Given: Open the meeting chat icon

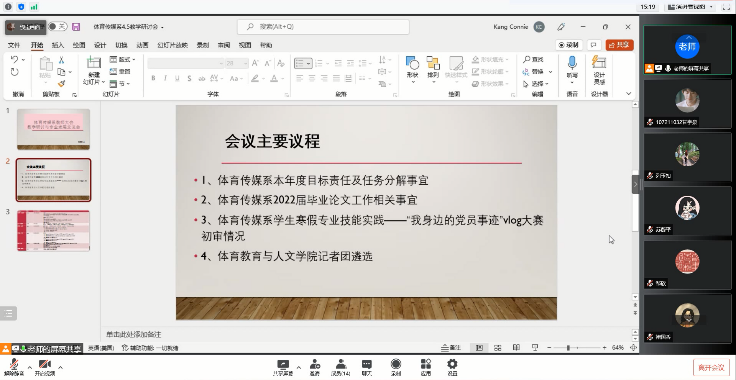Looking at the screenshot, I should tap(367, 367).
